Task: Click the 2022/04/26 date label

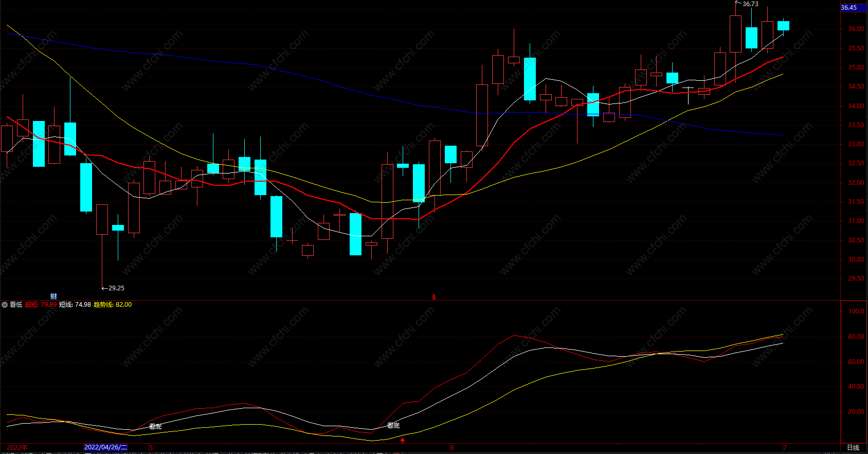Action: click(x=105, y=447)
